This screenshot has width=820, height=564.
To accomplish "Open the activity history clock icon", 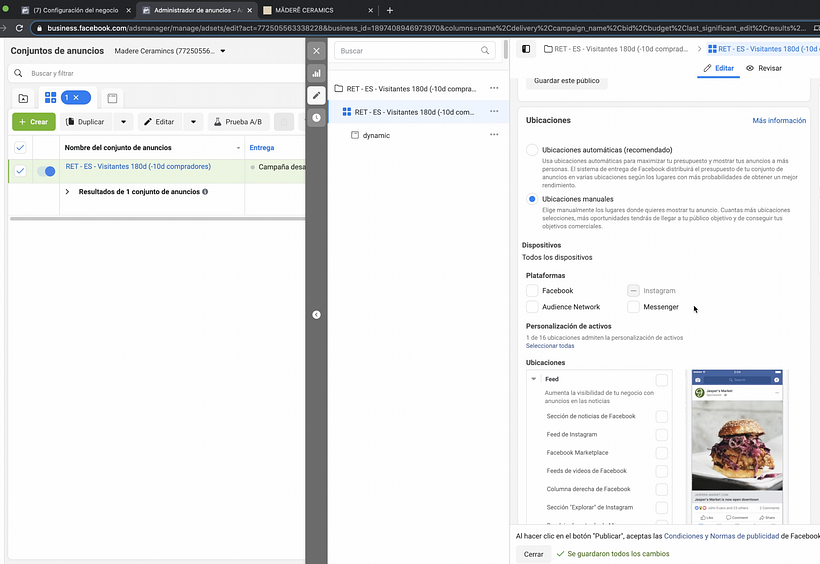I will click(x=316, y=118).
